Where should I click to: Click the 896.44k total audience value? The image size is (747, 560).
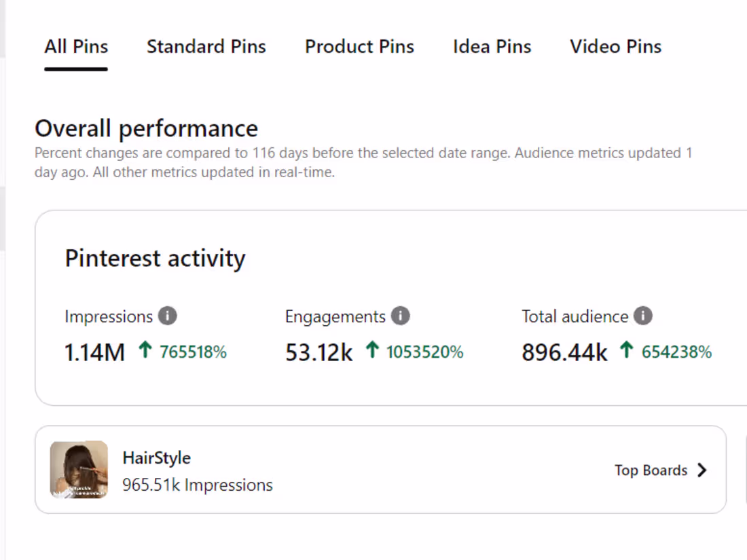tap(564, 353)
